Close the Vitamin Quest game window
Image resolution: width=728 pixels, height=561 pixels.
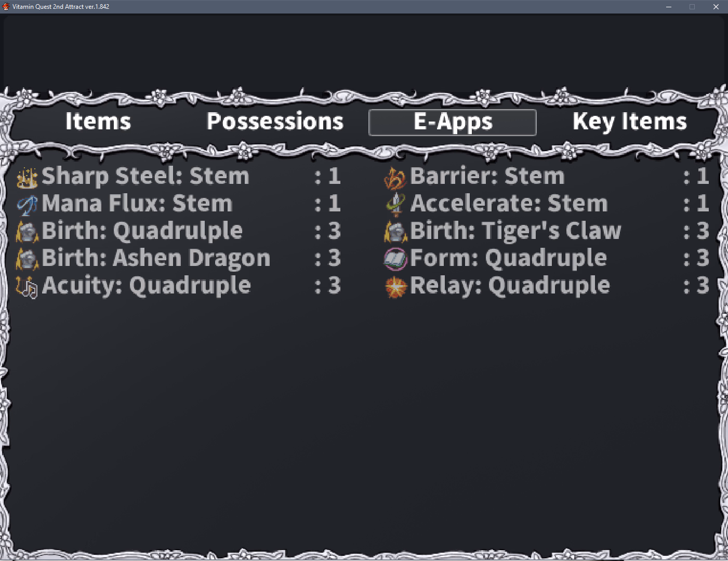pyautogui.click(x=716, y=7)
